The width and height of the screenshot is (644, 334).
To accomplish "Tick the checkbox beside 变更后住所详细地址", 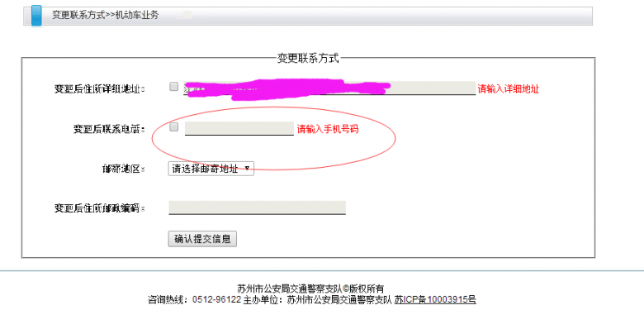I will click(x=173, y=86).
